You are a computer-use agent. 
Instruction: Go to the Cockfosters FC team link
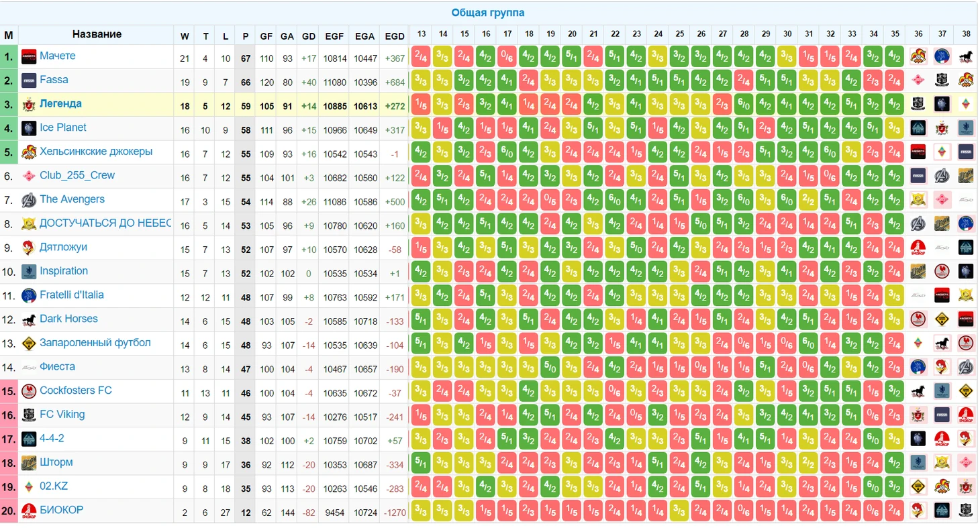(x=76, y=390)
